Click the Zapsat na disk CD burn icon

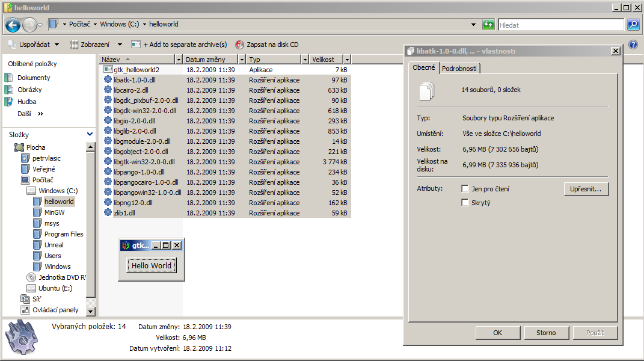point(239,45)
